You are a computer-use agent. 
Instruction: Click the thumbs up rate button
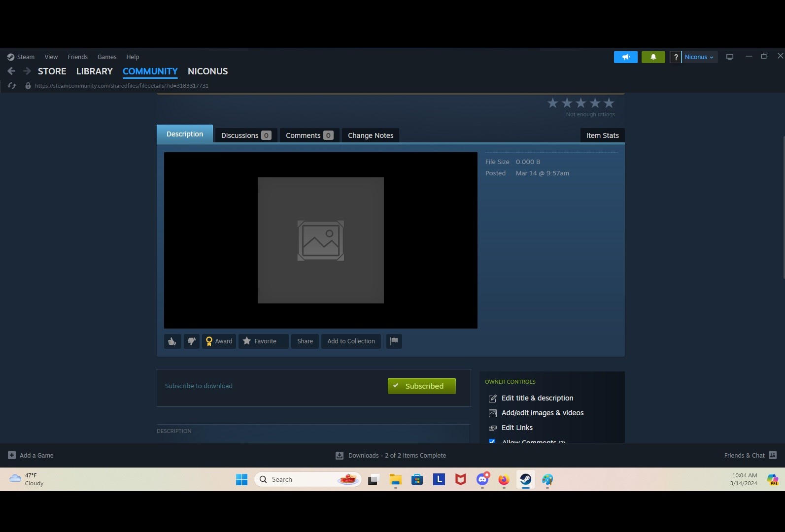click(172, 341)
